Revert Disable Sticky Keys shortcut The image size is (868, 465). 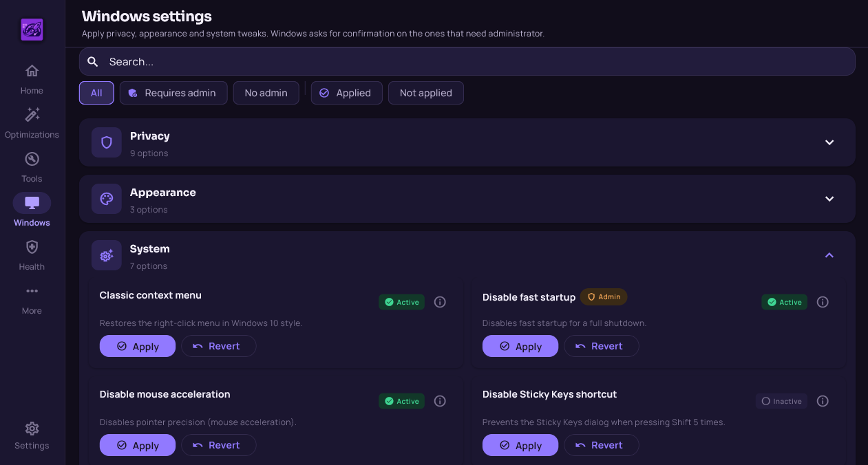click(x=602, y=445)
